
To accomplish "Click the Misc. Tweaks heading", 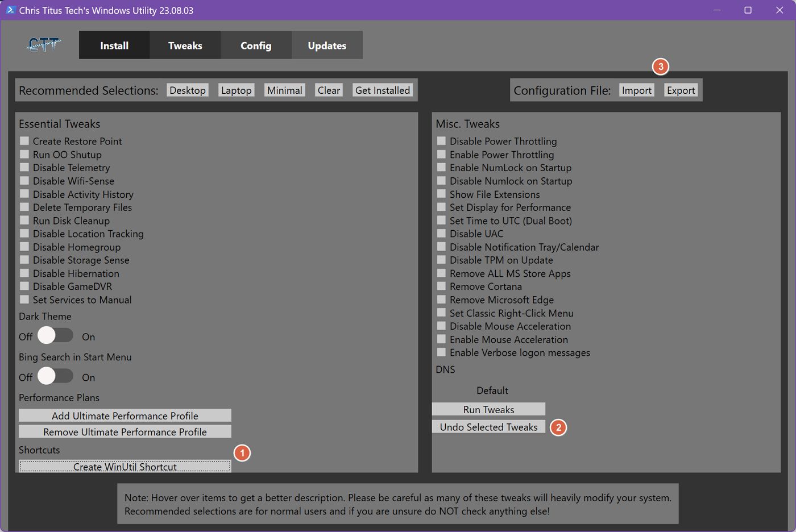I will pos(468,124).
